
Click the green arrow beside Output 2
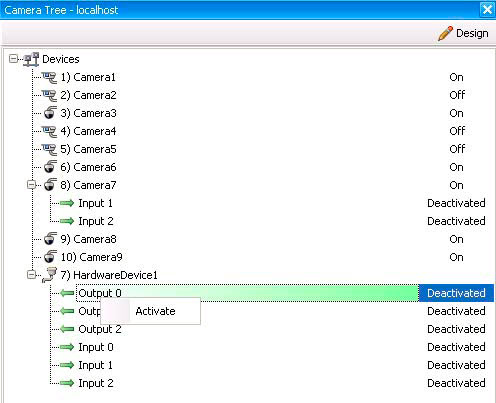(67, 329)
